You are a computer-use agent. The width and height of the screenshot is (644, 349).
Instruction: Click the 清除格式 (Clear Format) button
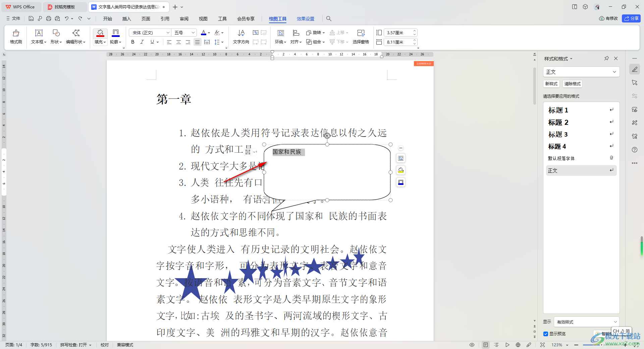point(572,84)
